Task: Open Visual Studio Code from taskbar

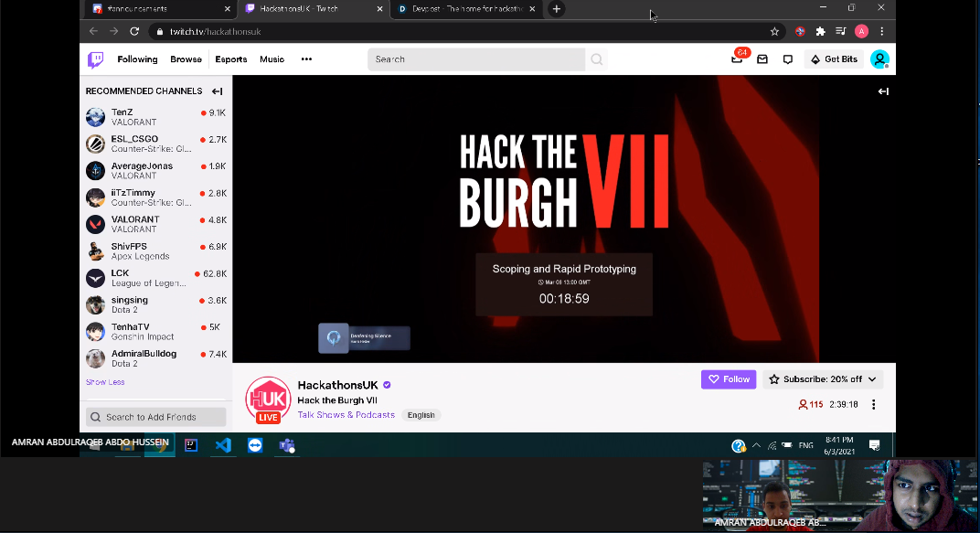Action: click(x=223, y=445)
